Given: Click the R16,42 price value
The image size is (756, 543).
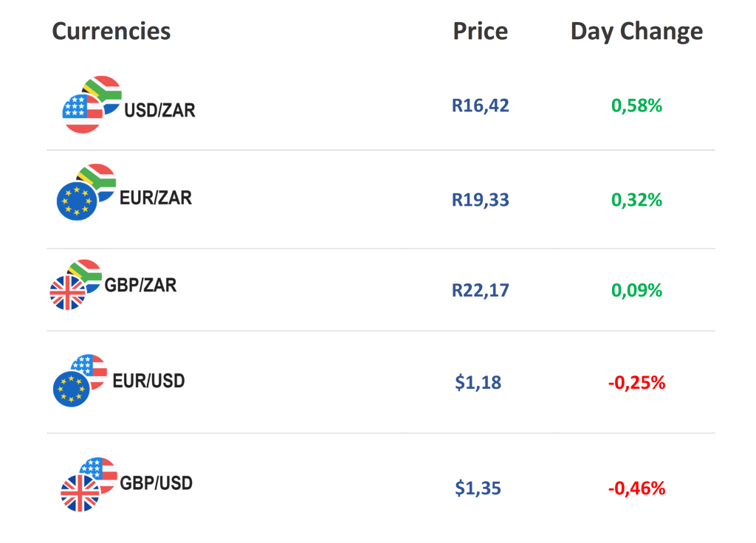Looking at the screenshot, I should pyautogui.click(x=481, y=106).
